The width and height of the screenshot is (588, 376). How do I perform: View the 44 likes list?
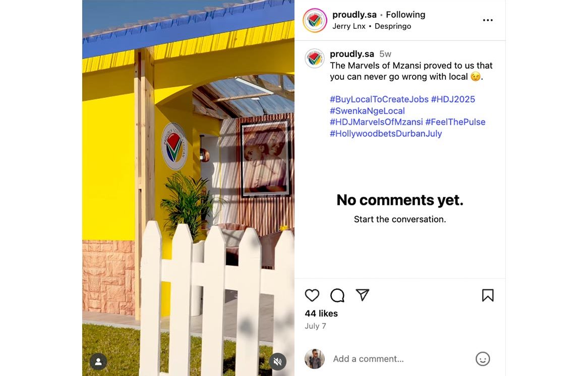point(321,313)
